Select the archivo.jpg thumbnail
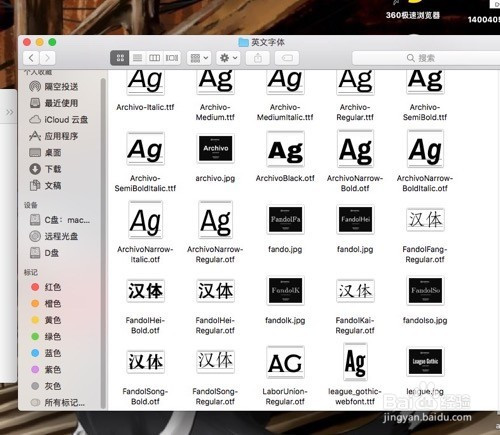Image resolution: width=500 pixels, height=435 pixels. (215, 149)
